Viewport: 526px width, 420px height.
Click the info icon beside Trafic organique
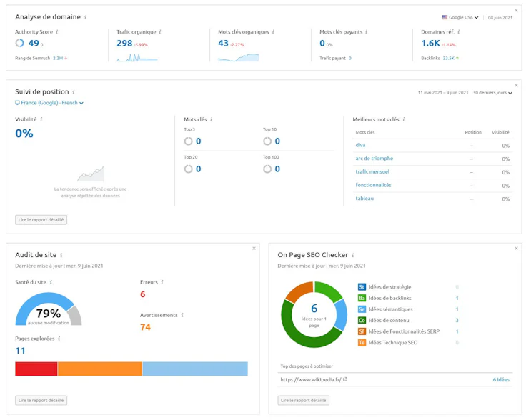[160, 32]
